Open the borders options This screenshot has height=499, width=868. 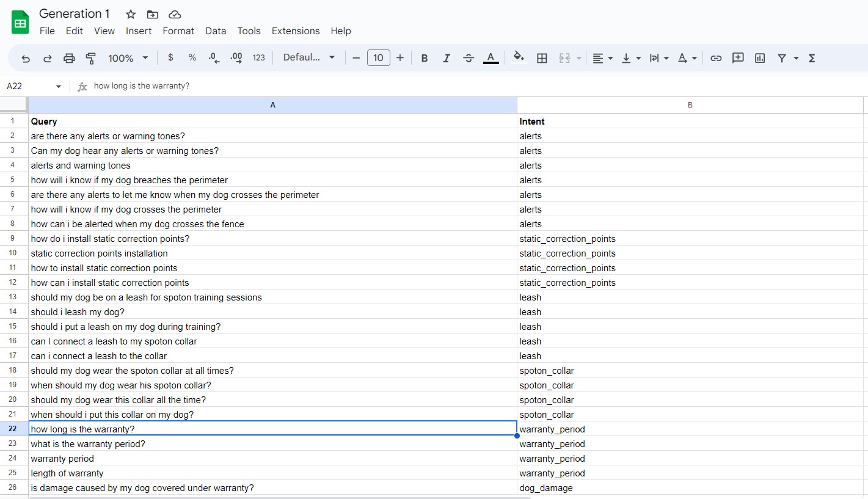[x=542, y=57]
